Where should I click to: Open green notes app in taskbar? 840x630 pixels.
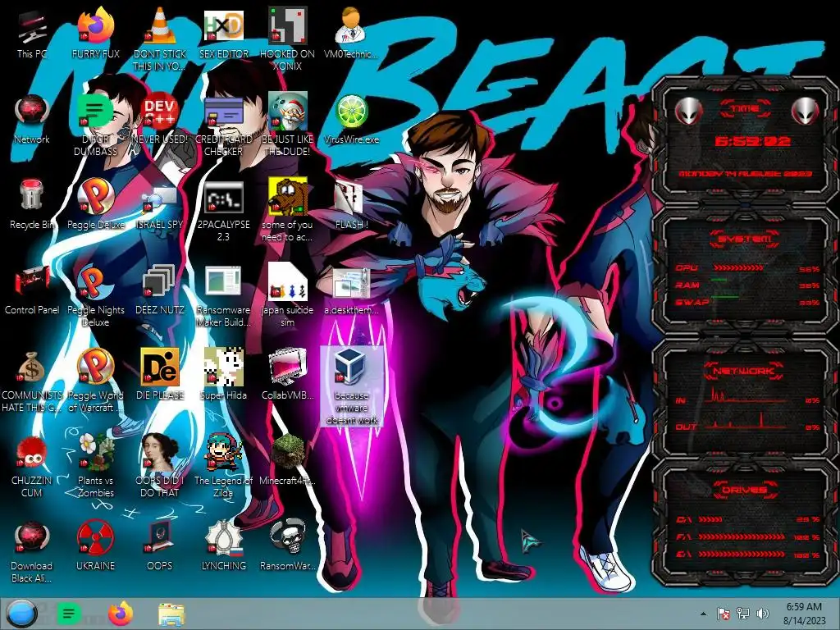coord(69,614)
